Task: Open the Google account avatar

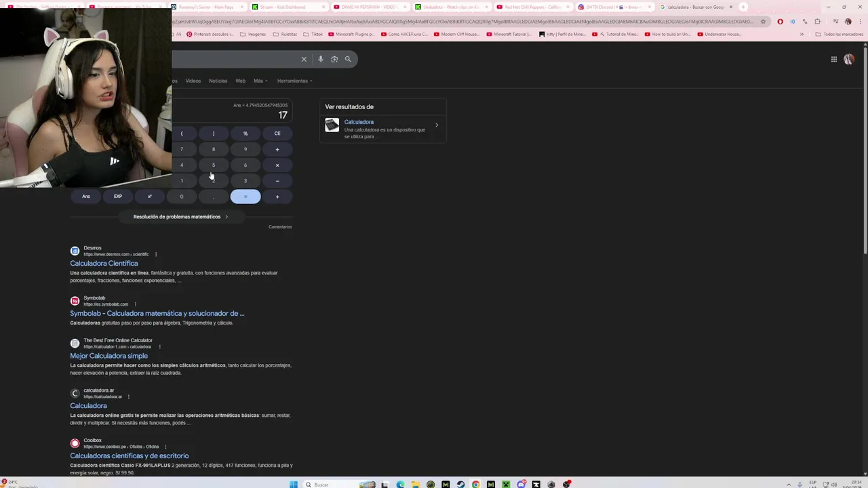Action: coord(849,59)
